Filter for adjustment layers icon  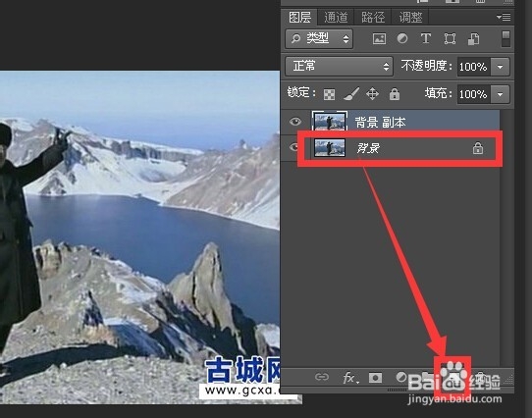click(402, 38)
